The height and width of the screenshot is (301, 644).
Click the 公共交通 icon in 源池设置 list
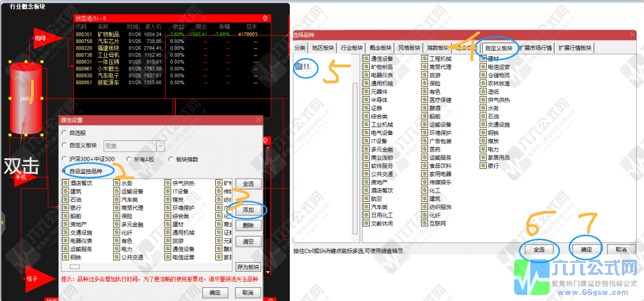[116, 257]
